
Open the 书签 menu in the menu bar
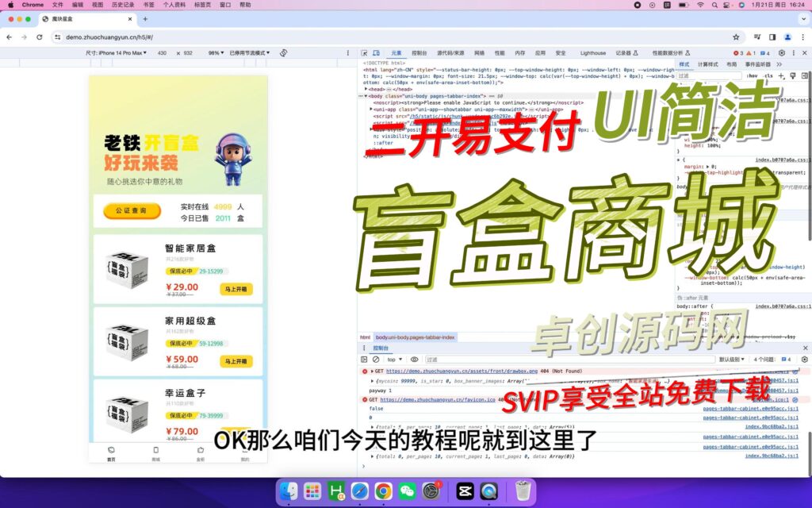click(148, 5)
